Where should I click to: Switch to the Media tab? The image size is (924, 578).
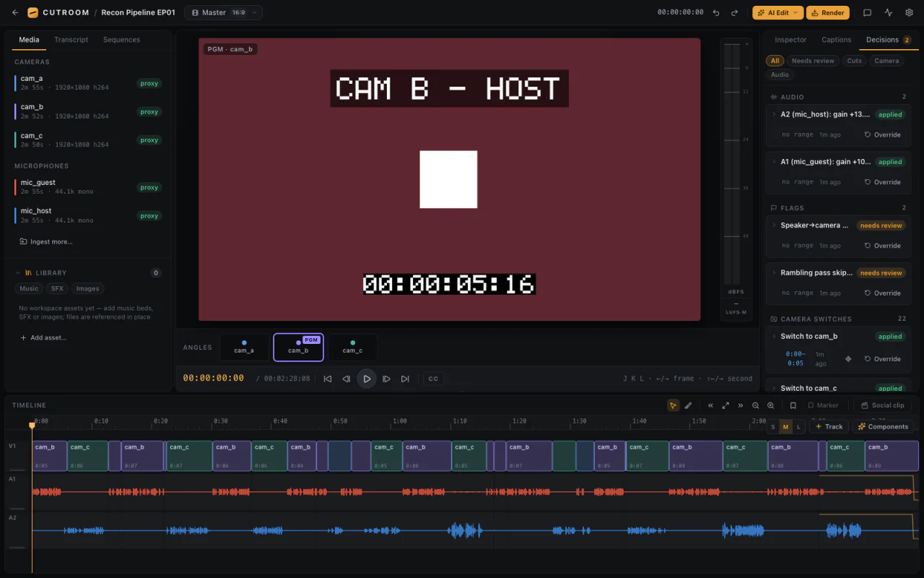29,40
